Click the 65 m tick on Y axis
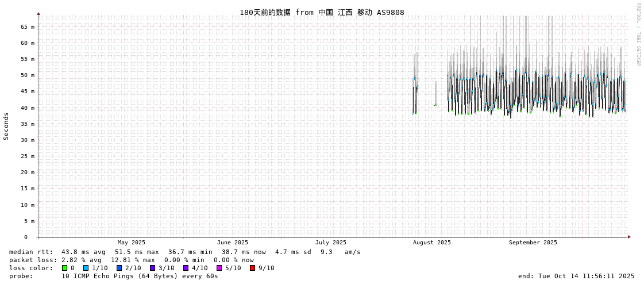 28,26
